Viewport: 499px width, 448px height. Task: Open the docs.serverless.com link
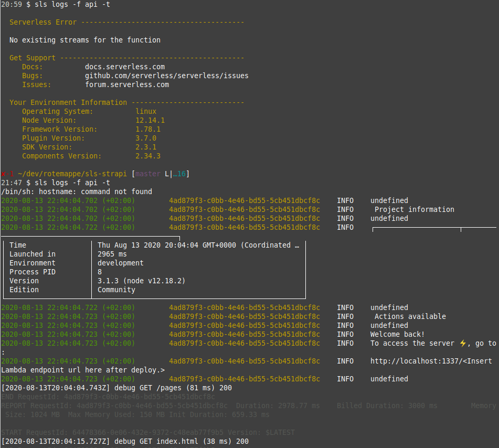pyautogui.click(x=125, y=67)
